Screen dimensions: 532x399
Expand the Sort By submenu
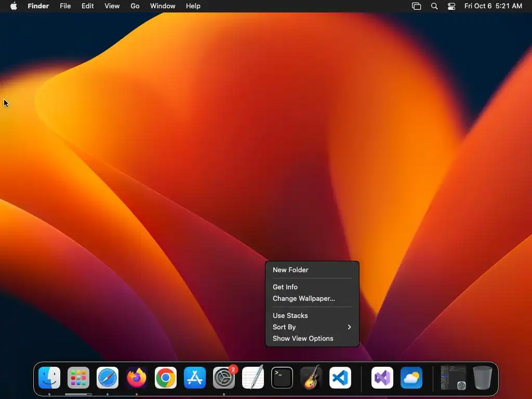(312, 327)
